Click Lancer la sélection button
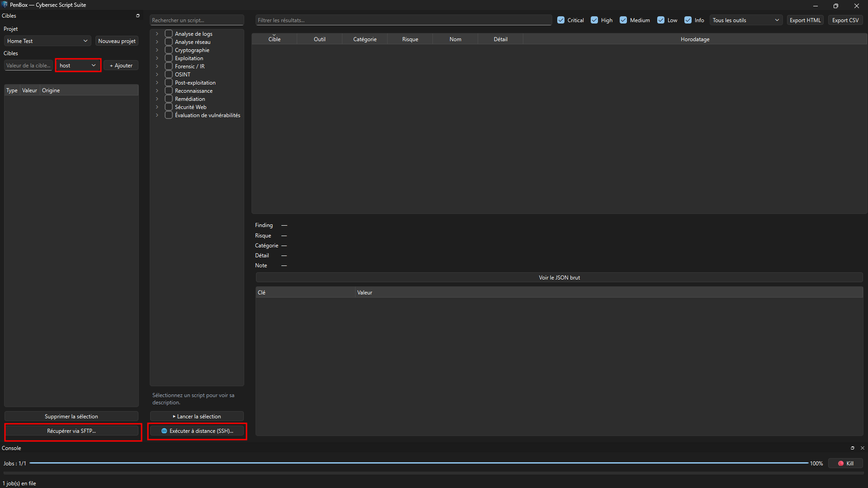Image resolution: width=868 pixels, height=488 pixels. [197, 416]
